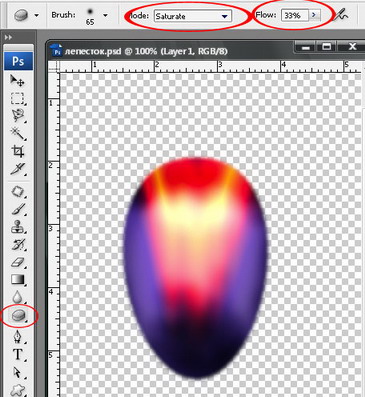Click the Ps logo at toolbox top

tap(18, 61)
